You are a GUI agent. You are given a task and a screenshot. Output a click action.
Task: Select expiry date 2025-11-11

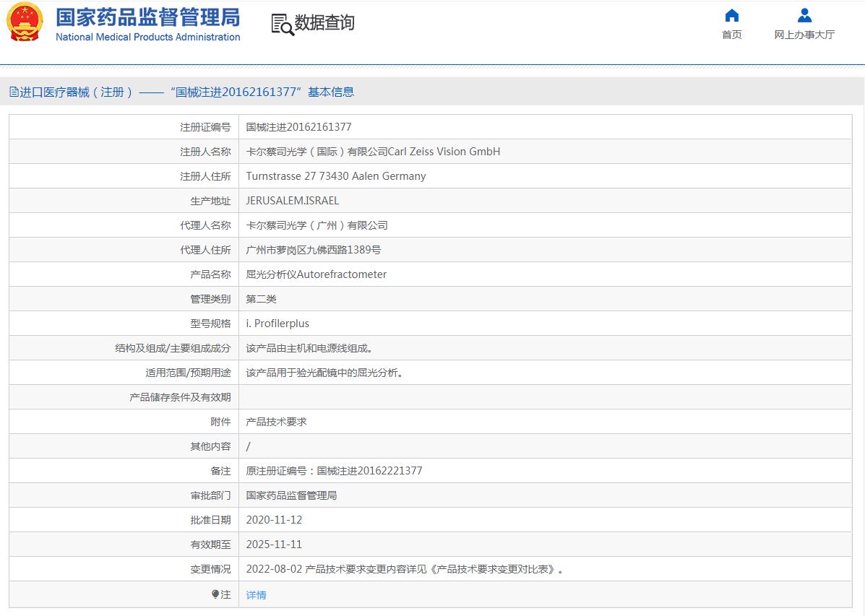(x=274, y=545)
